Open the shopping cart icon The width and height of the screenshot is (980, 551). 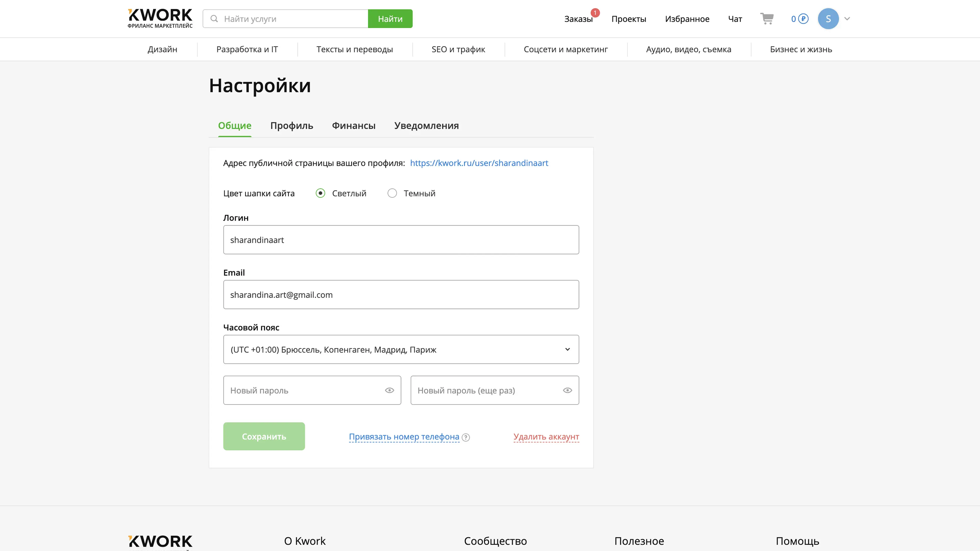[x=767, y=19]
